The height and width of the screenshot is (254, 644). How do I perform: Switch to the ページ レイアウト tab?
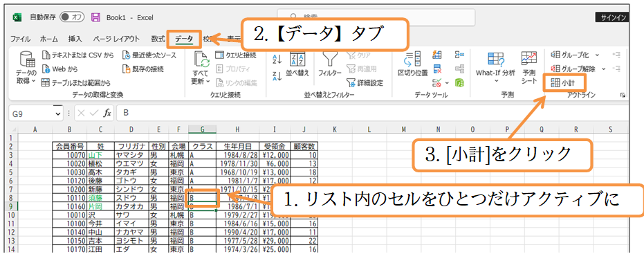click(x=116, y=39)
